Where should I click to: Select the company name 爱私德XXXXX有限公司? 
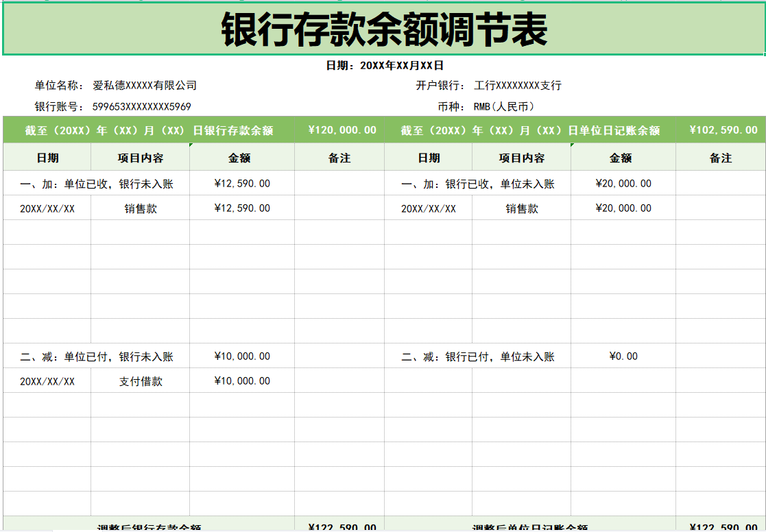(141, 85)
